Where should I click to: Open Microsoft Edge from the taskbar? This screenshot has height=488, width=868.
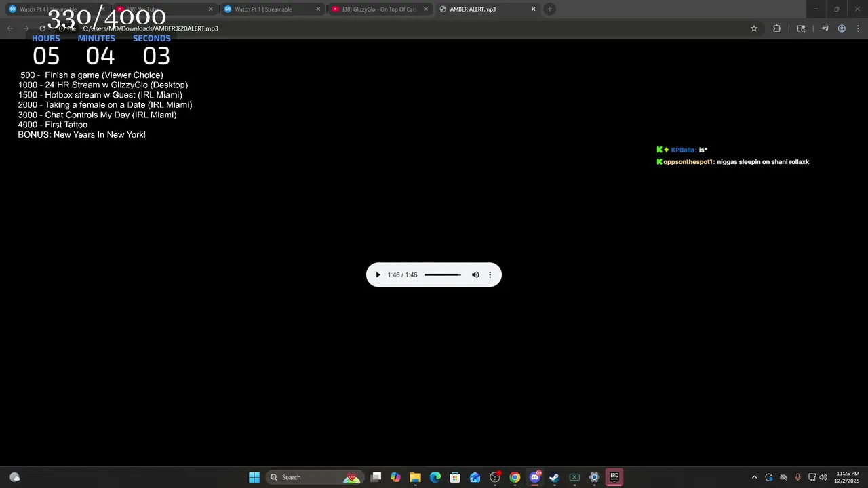pyautogui.click(x=435, y=477)
